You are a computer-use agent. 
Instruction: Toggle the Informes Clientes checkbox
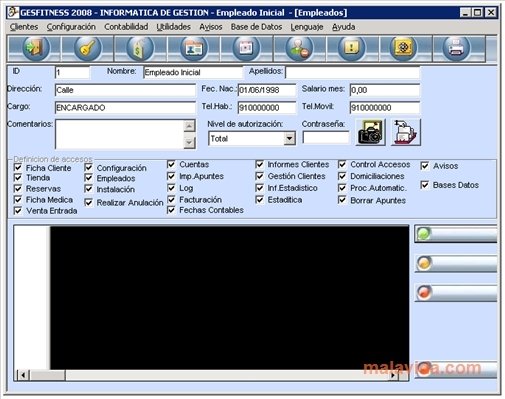[x=259, y=164]
